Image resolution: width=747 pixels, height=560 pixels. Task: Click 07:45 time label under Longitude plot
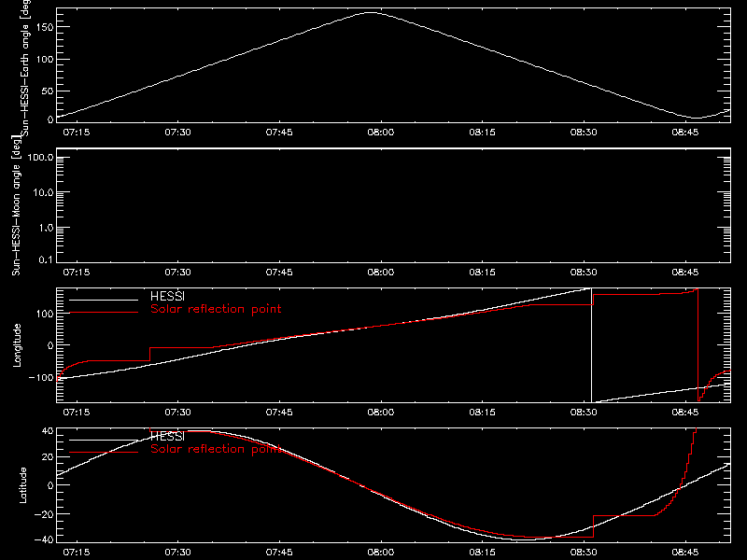pos(279,413)
